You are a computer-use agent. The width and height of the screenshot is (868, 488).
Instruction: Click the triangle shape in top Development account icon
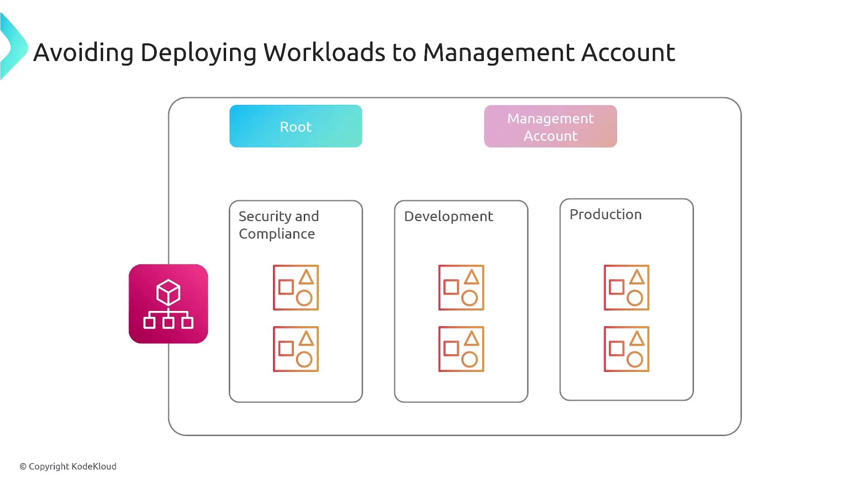click(472, 277)
